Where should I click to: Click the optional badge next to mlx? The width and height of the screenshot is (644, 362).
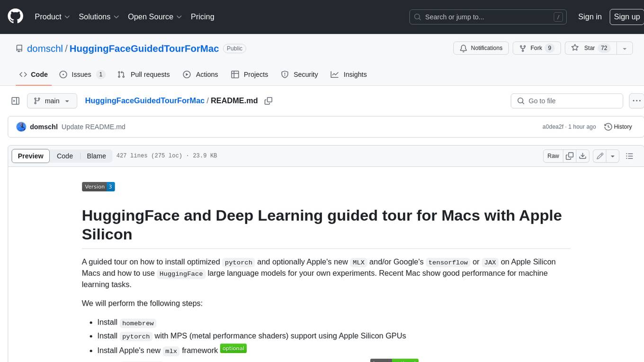(233, 348)
